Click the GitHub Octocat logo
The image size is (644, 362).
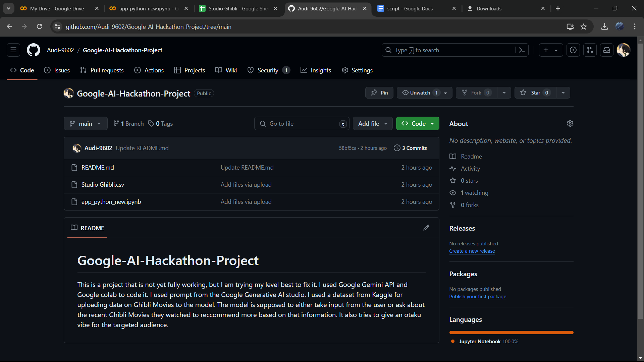[33, 50]
